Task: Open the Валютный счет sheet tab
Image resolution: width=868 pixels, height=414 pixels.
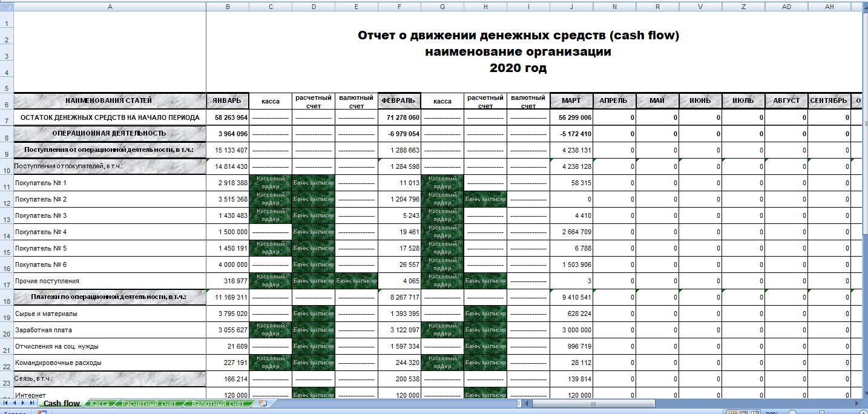Action: click(218, 403)
